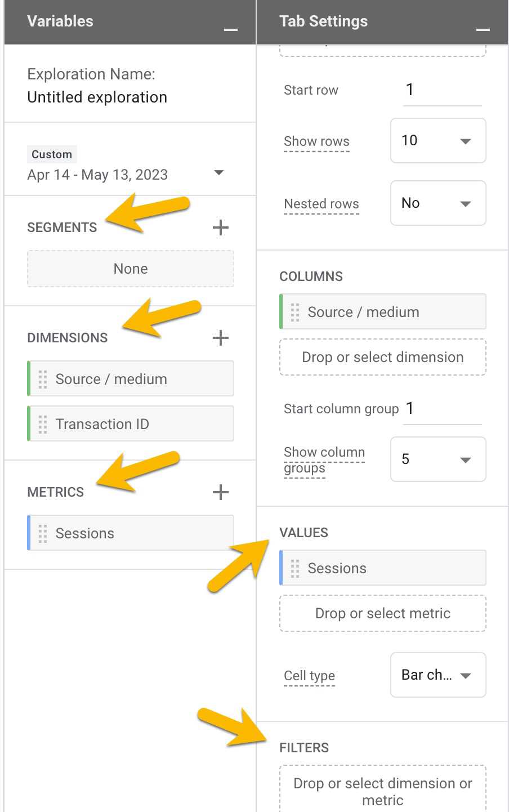Click the Untitled exploration name
Image resolution: width=509 pixels, height=812 pixels.
click(97, 97)
